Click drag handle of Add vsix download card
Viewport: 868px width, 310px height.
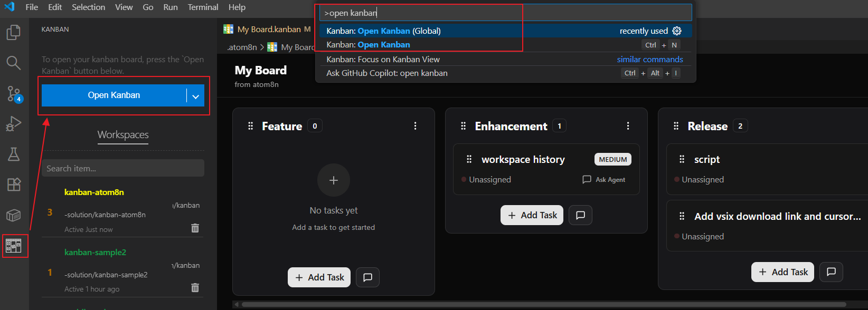[682, 216]
